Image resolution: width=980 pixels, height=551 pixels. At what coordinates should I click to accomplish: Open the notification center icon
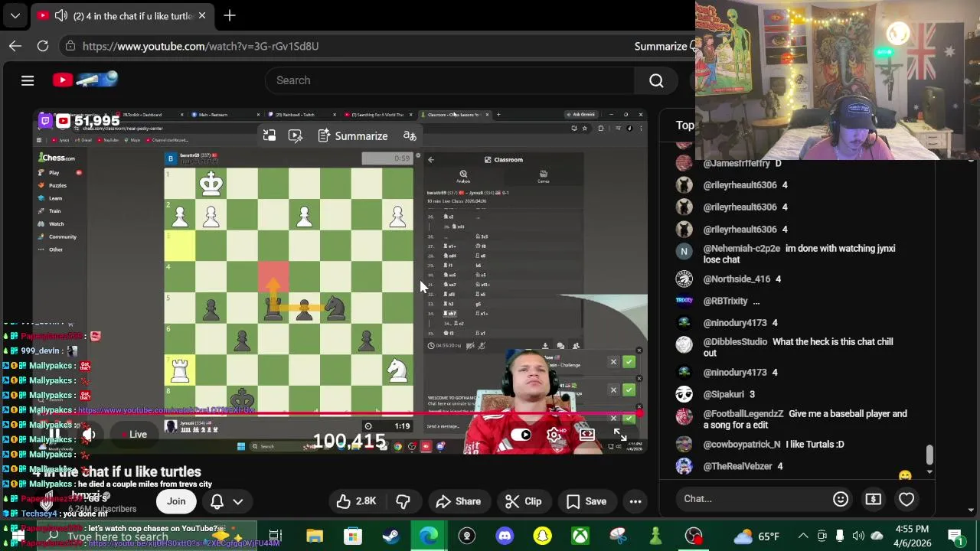pos(955,536)
